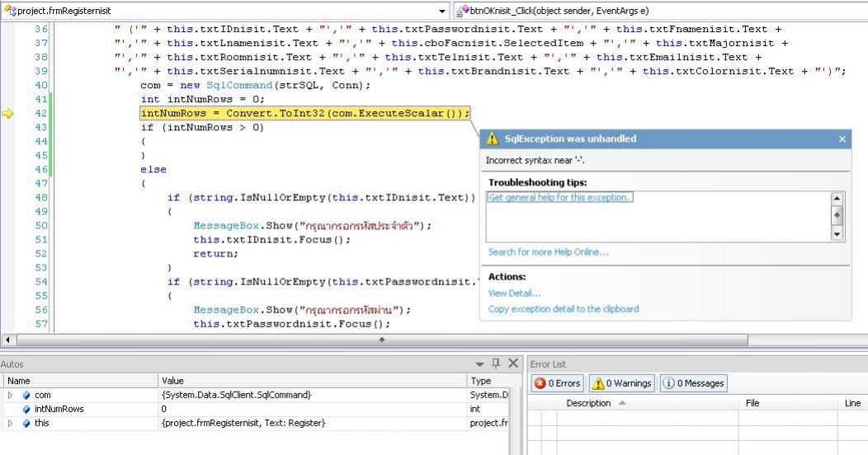Close the SqlException popup
Image resolution: width=868 pixels, height=455 pixels.
point(842,139)
